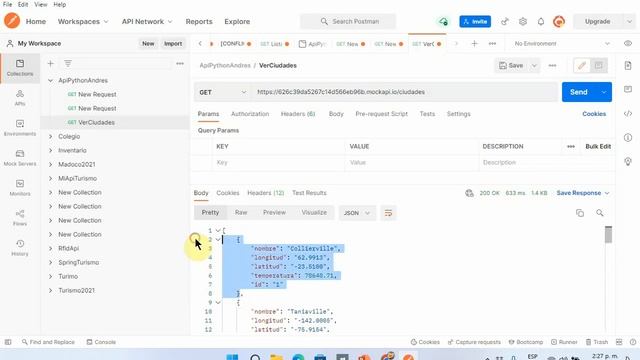
Task: Toggle line wrap icon in response
Action: click(x=388, y=213)
